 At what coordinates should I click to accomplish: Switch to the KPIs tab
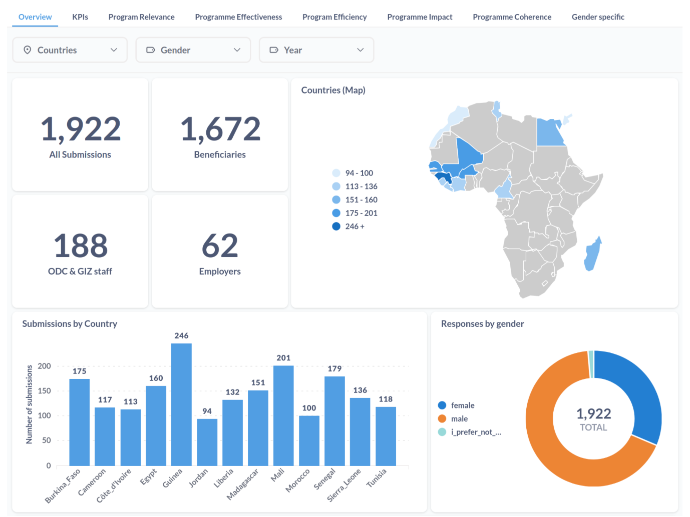click(80, 17)
